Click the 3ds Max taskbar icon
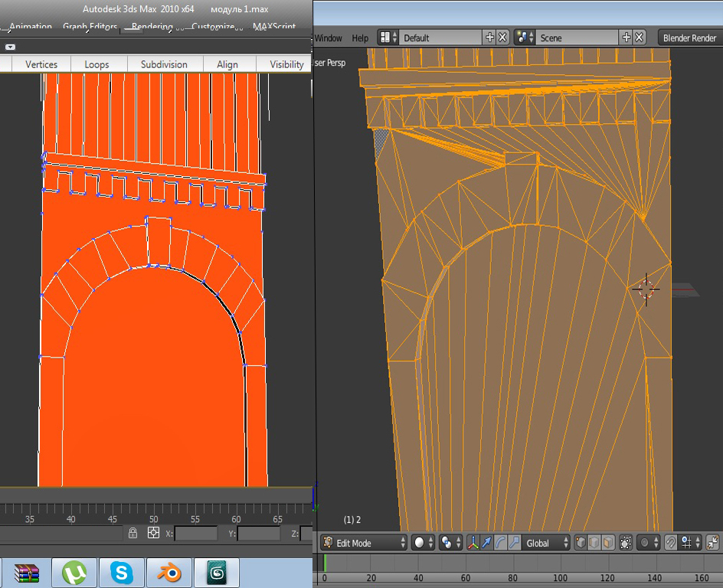The width and height of the screenshot is (723, 588). (x=217, y=573)
